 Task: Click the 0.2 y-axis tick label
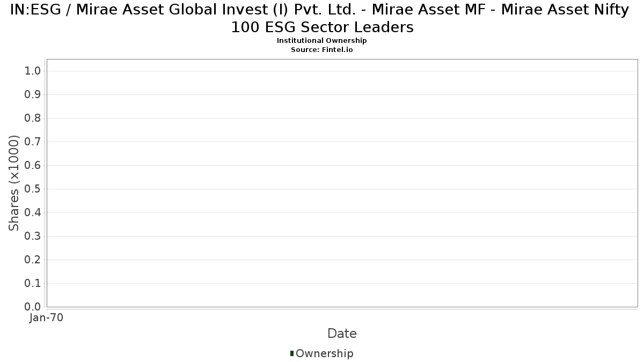tap(33, 260)
